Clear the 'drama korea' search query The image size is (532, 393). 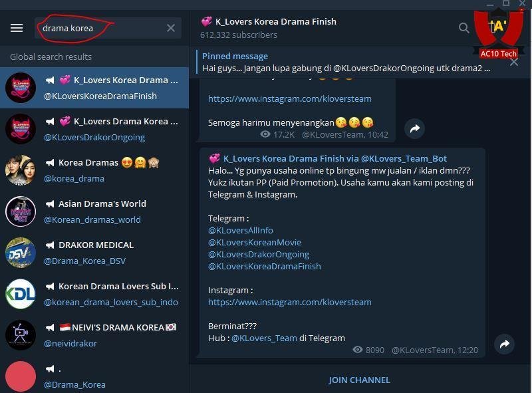click(x=171, y=27)
